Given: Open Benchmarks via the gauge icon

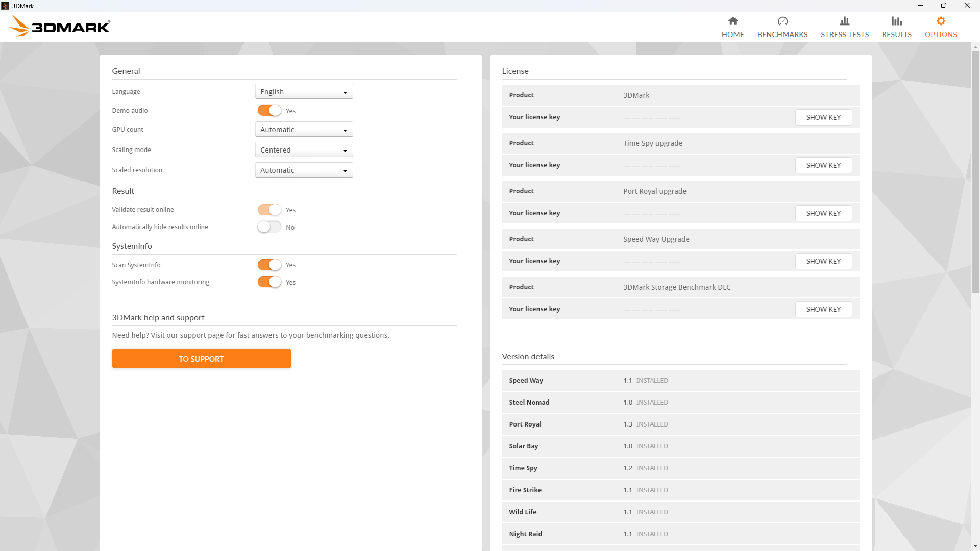Looking at the screenshot, I should coord(782,21).
